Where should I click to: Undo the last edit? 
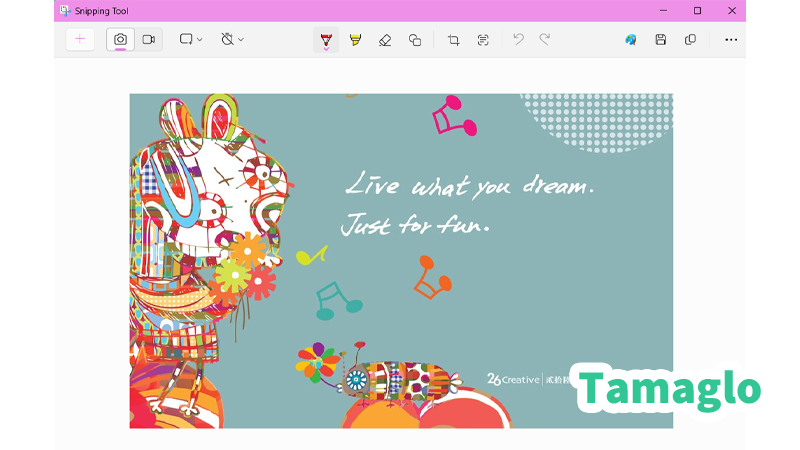tap(518, 40)
